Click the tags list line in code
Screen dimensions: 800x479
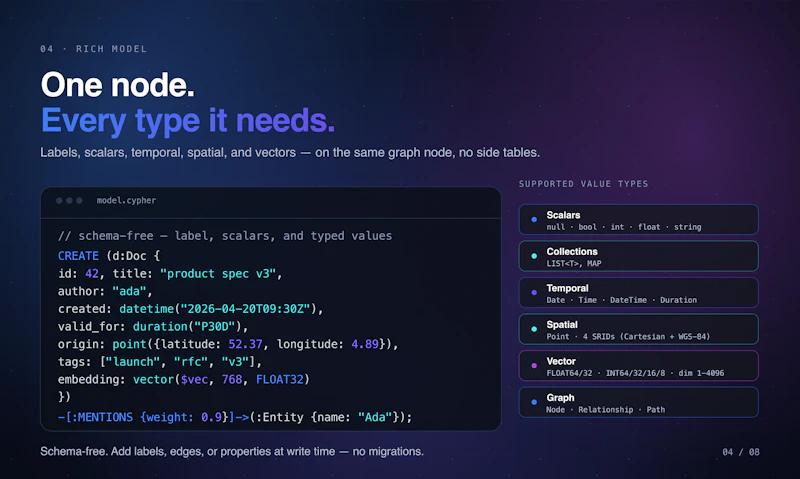(x=160, y=362)
